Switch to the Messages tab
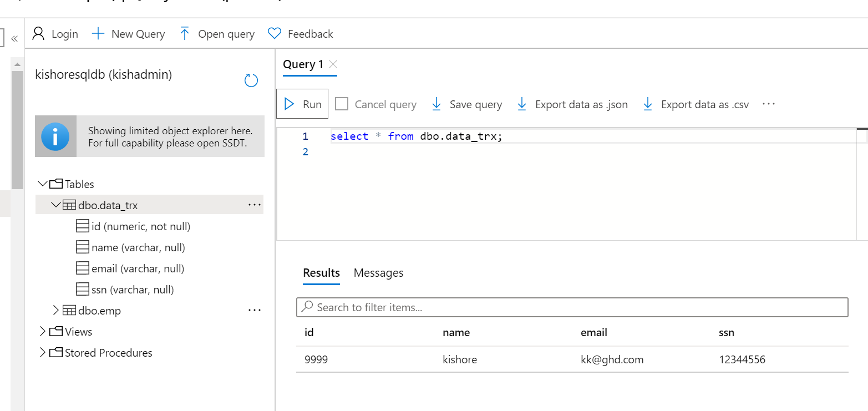The image size is (868, 411). tap(378, 273)
